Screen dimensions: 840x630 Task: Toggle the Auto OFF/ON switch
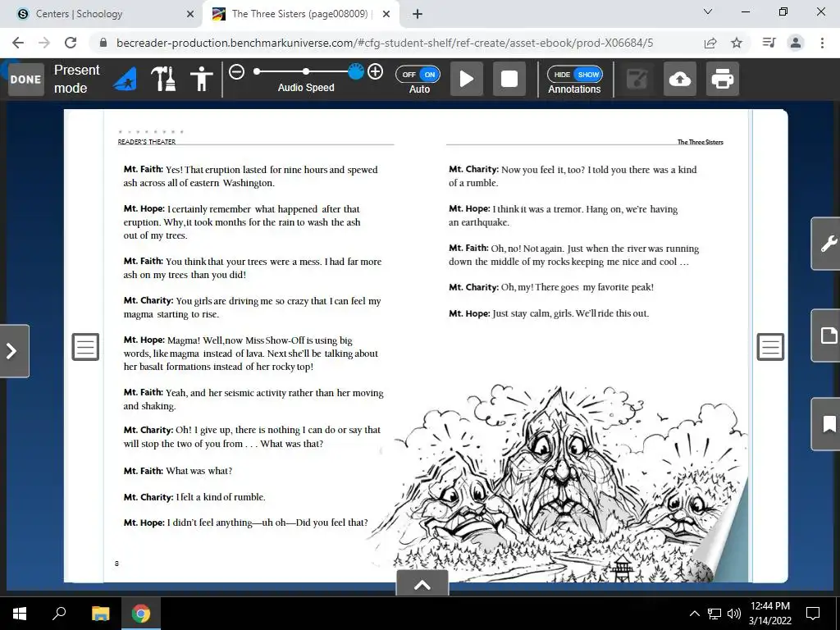(418, 75)
